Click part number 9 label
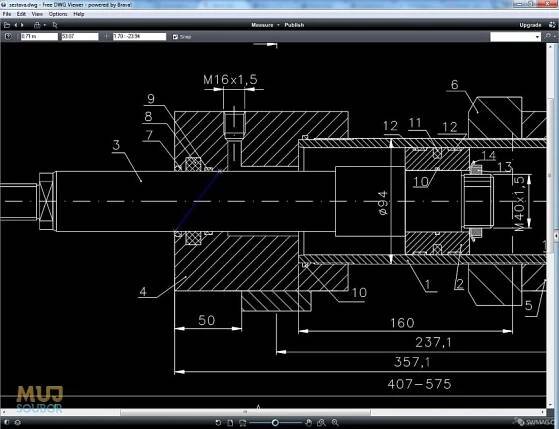Image resolution: width=559 pixels, height=429 pixels. click(151, 99)
